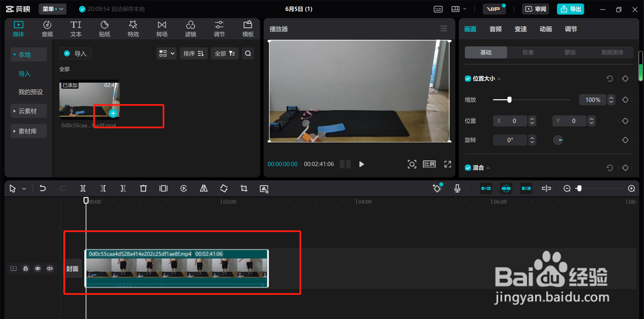Viewport: 644px width, 319px height.
Task: Open the 调节 adjustment panel
Action: coord(219,29)
